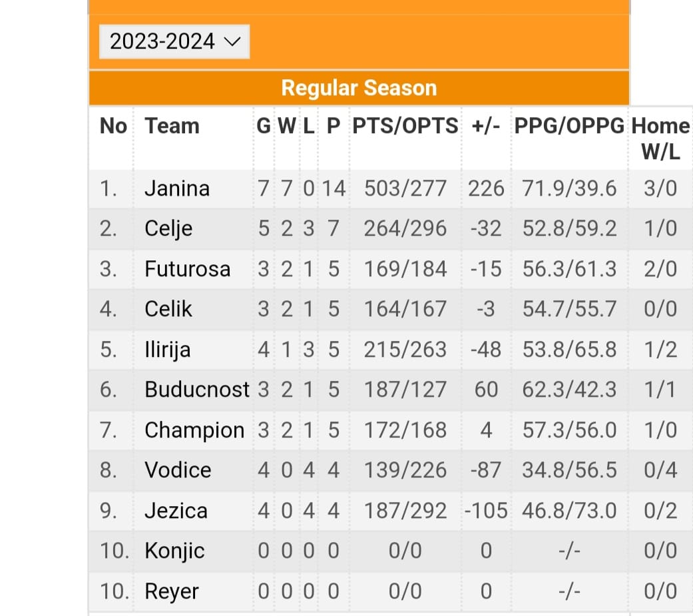The width and height of the screenshot is (693, 616).
Task: Click the PTS/OPTS column header
Action: [x=405, y=126]
